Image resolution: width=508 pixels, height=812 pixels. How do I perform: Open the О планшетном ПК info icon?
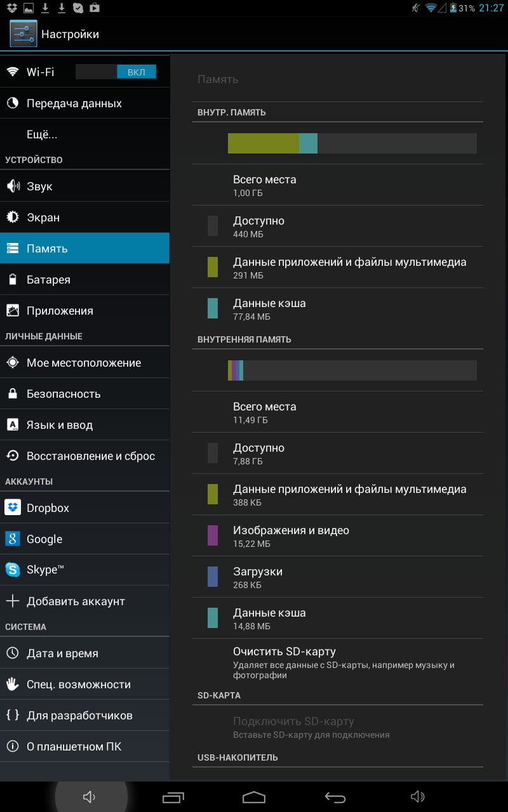coord(12,746)
